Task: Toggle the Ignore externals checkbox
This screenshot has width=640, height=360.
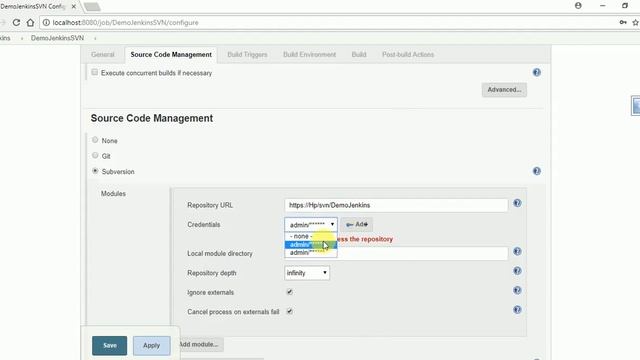Action: 289,292
